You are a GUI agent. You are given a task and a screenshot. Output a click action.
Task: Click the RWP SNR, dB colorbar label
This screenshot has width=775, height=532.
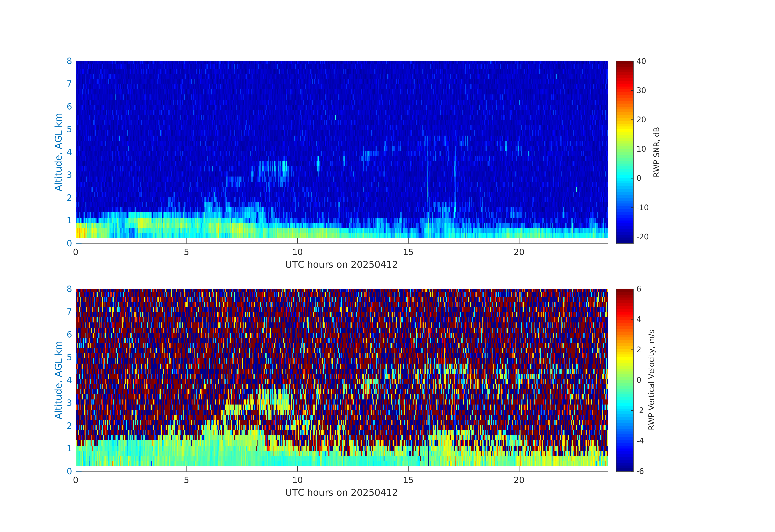(656, 152)
